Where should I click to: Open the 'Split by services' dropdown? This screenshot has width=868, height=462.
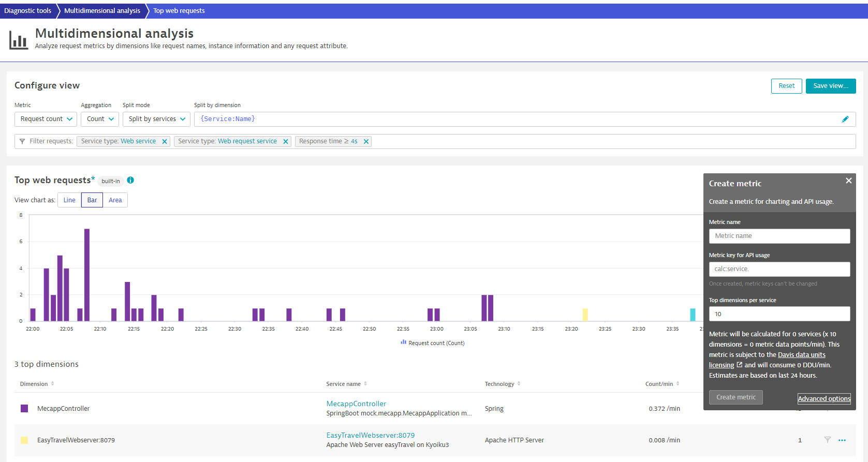pos(156,119)
